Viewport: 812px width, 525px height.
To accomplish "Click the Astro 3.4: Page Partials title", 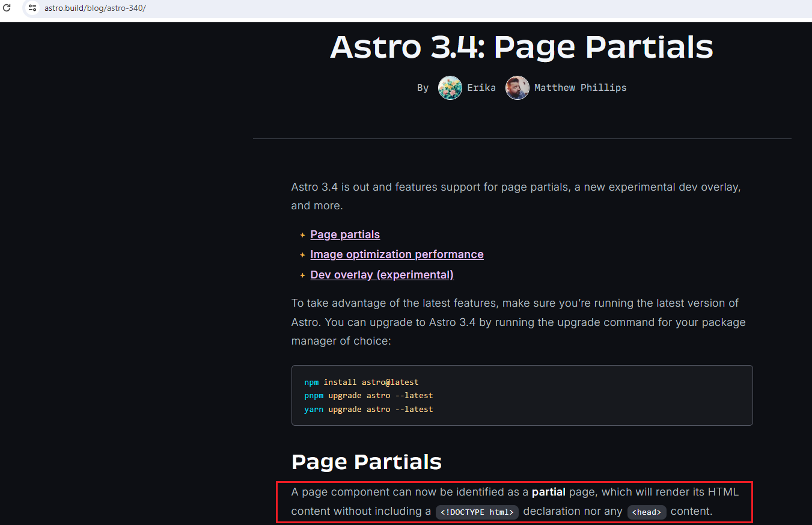I will coord(522,46).
